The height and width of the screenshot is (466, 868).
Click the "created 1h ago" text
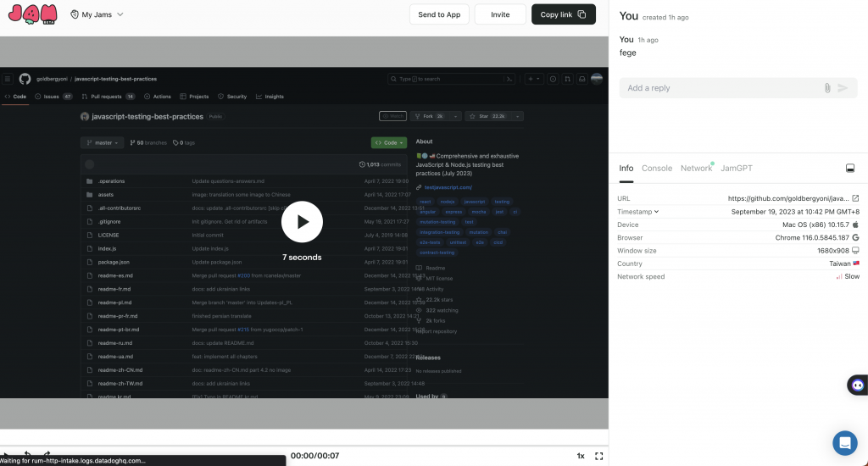pos(665,17)
